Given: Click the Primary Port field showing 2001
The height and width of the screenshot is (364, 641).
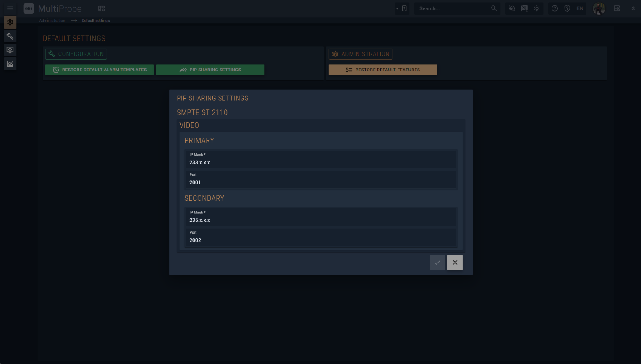Looking at the screenshot, I should pyautogui.click(x=321, y=182).
